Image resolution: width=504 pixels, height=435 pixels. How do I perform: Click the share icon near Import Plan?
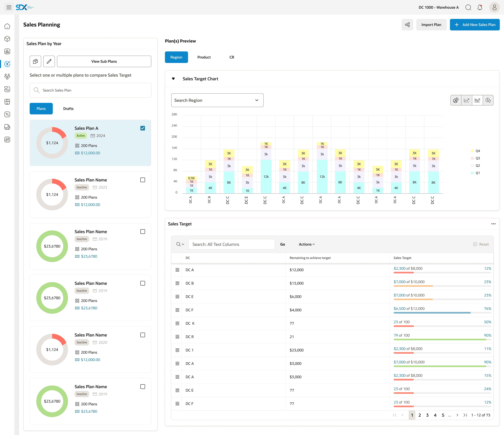(x=407, y=25)
